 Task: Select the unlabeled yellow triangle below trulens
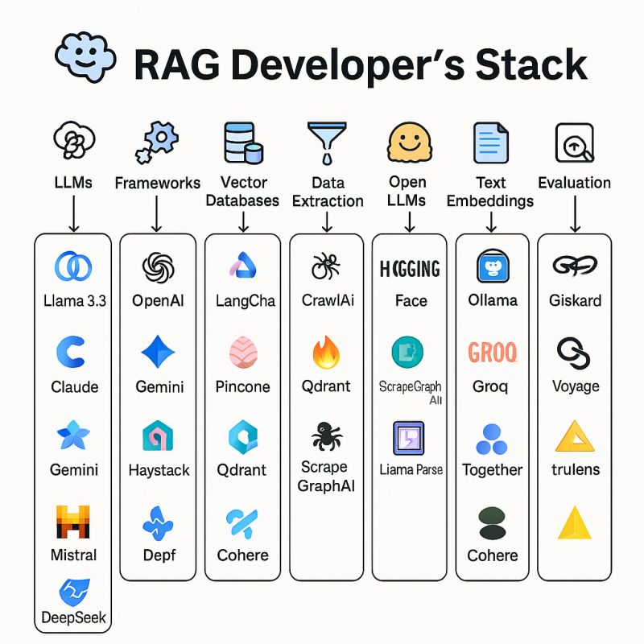pos(575,522)
